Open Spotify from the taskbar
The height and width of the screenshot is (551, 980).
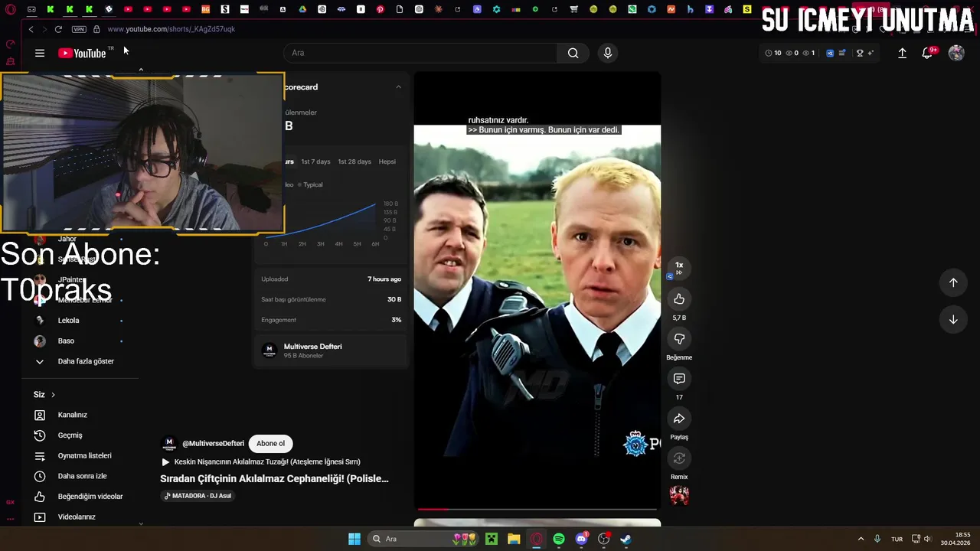coord(559,539)
